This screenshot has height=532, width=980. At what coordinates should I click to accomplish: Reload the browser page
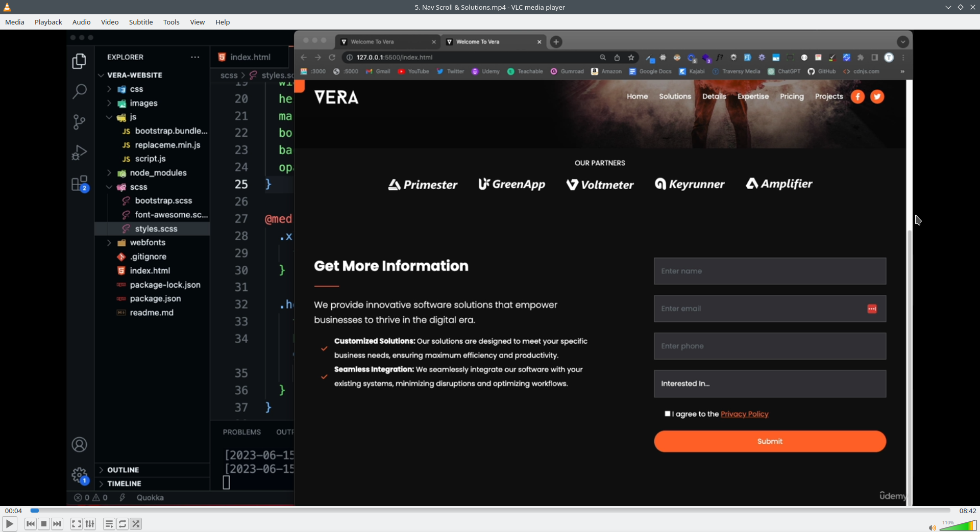tap(332, 57)
